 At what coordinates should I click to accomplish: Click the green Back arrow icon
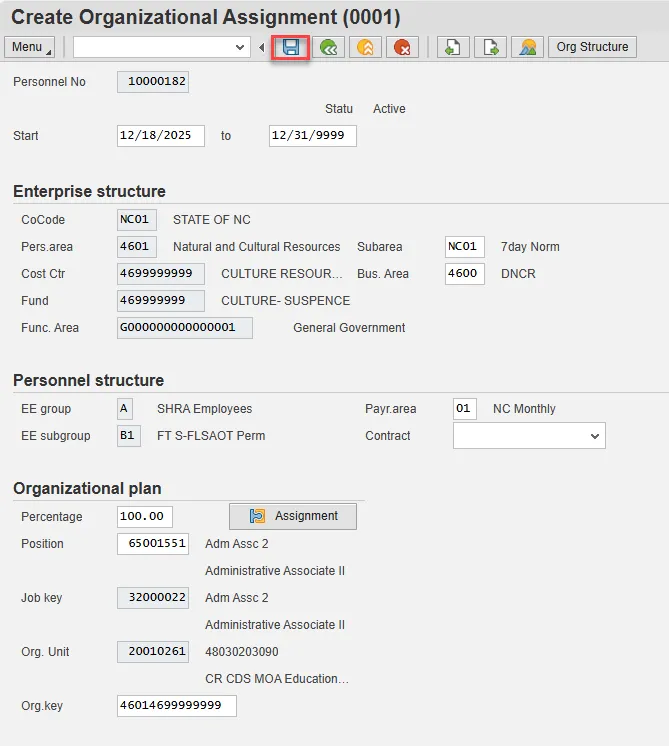(328, 47)
